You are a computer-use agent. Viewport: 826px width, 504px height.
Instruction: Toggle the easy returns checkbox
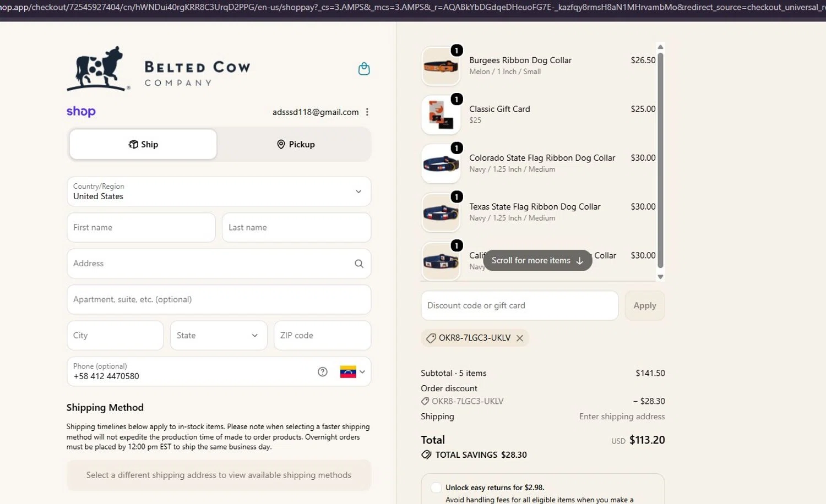pyautogui.click(x=436, y=487)
